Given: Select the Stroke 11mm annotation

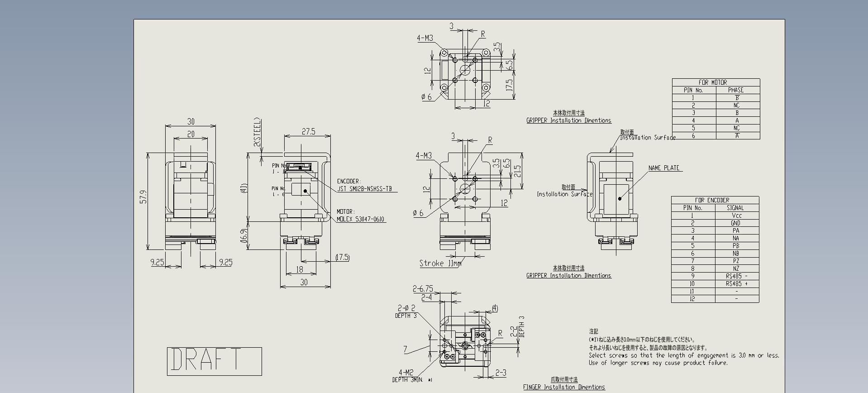Looking at the screenshot, I should (x=440, y=264).
